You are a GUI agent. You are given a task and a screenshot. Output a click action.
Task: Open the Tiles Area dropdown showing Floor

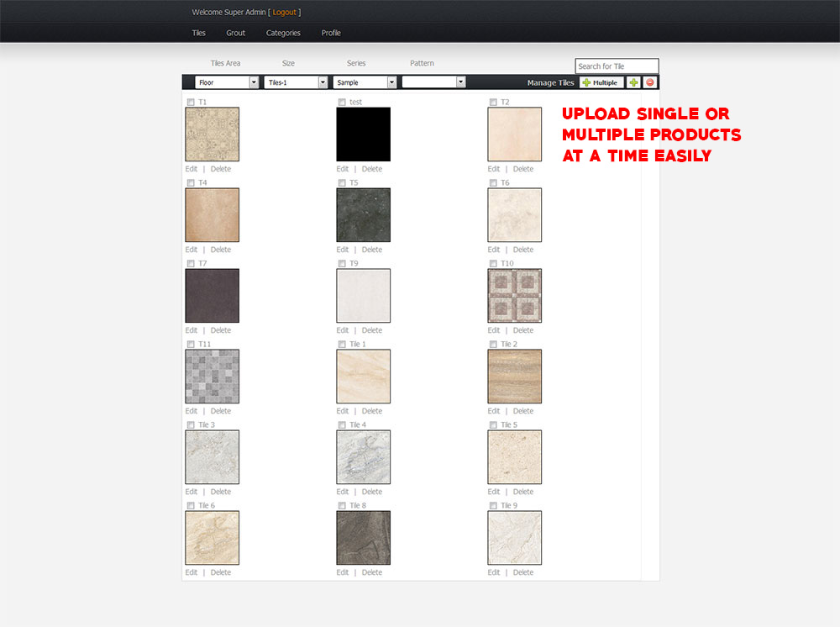[x=227, y=82]
